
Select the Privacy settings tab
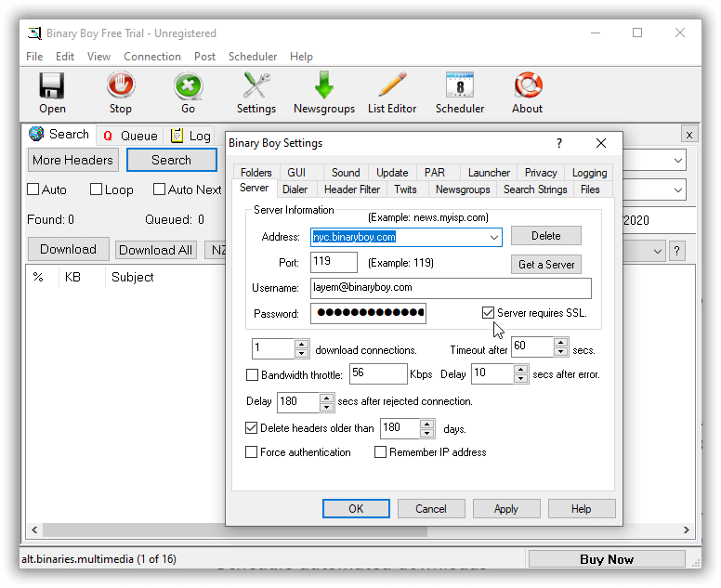[541, 173]
